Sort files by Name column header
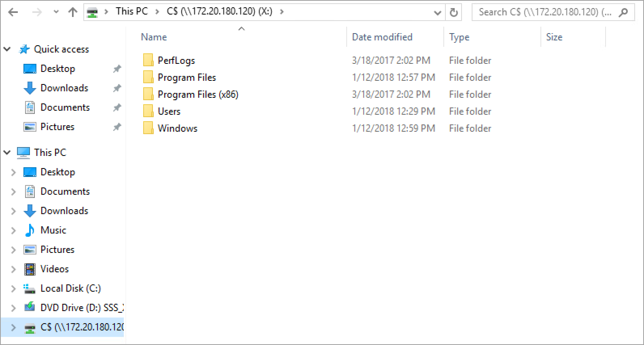Screen dimensions: 644x345 pos(154,37)
